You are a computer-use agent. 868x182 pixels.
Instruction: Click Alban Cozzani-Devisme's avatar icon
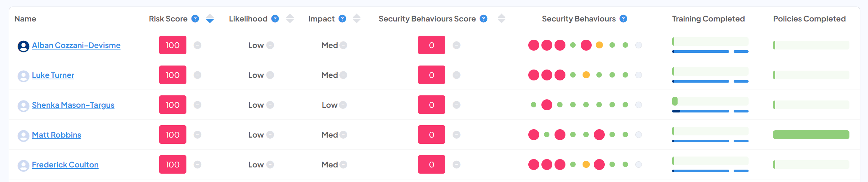pyautogui.click(x=23, y=46)
